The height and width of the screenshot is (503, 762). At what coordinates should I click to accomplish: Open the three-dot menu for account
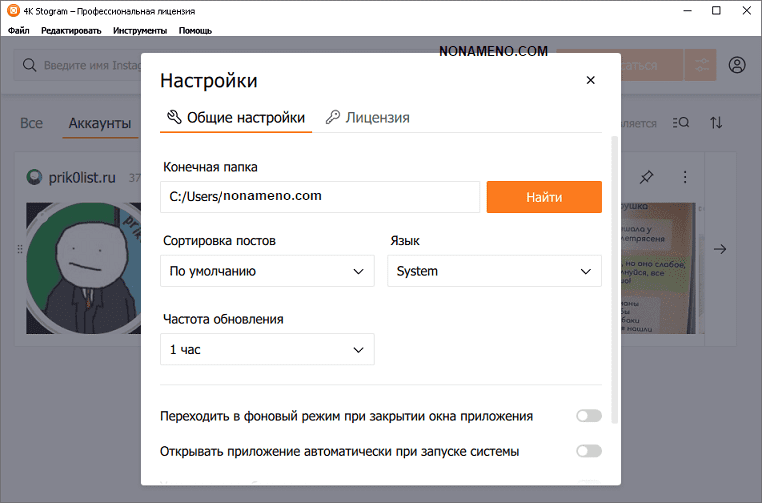[x=685, y=177]
